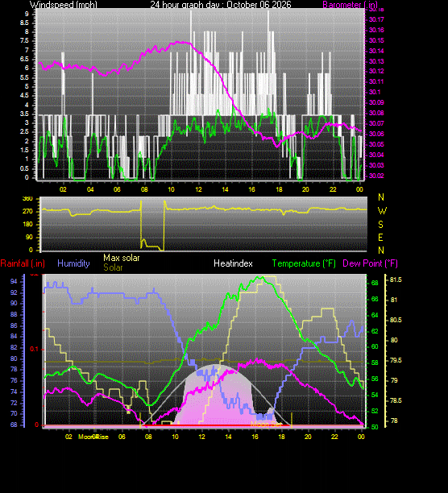448x493 pixels.
Task: Click the 16 hour label under the temperature graph
Action: [255, 437]
